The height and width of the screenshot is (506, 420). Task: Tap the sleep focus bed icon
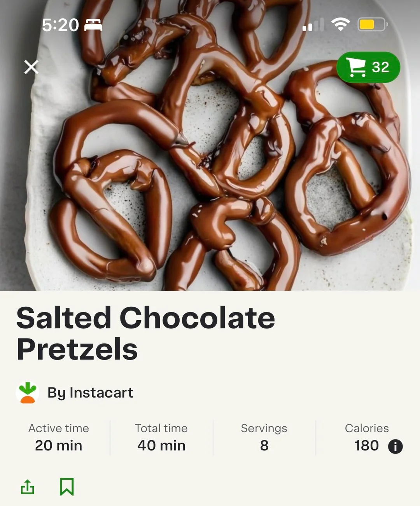93,25
